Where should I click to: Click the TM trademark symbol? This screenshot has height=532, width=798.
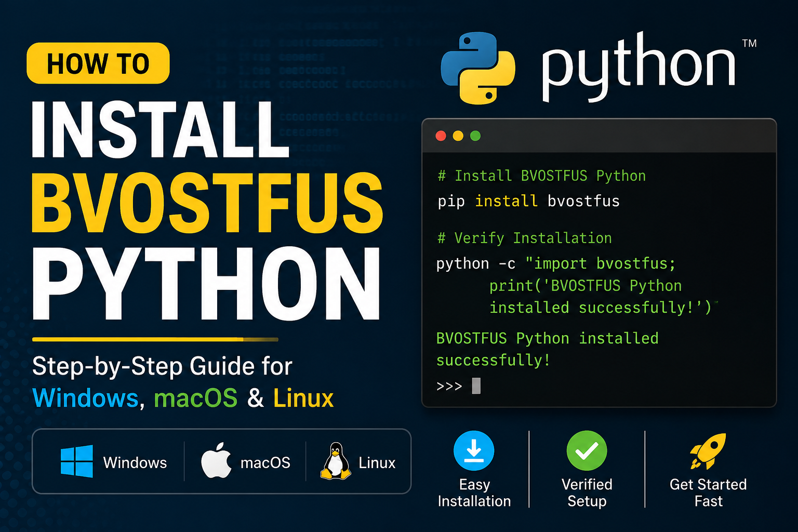click(749, 43)
